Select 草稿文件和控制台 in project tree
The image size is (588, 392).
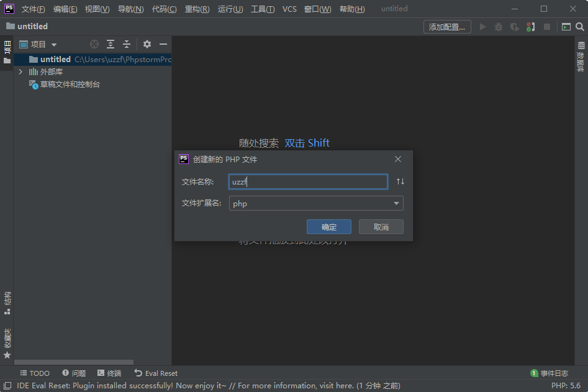pos(65,84)
